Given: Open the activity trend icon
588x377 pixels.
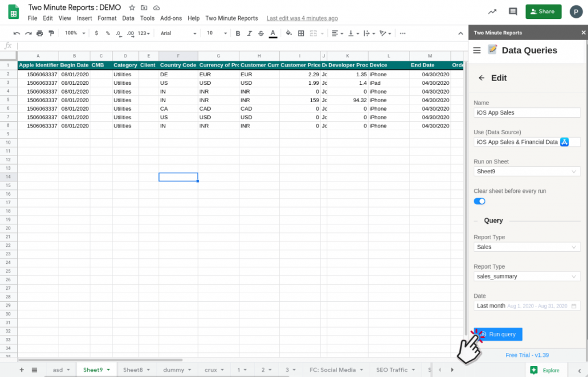Looking at the screenshot, I should pyautogui.click(x=492, y=11).
